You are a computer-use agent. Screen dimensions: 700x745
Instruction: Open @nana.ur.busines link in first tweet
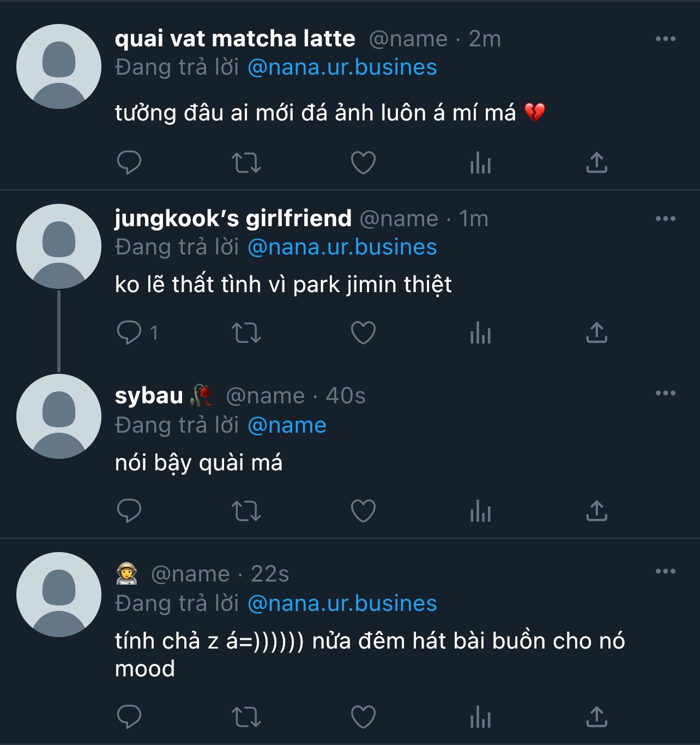click(342, 68)
